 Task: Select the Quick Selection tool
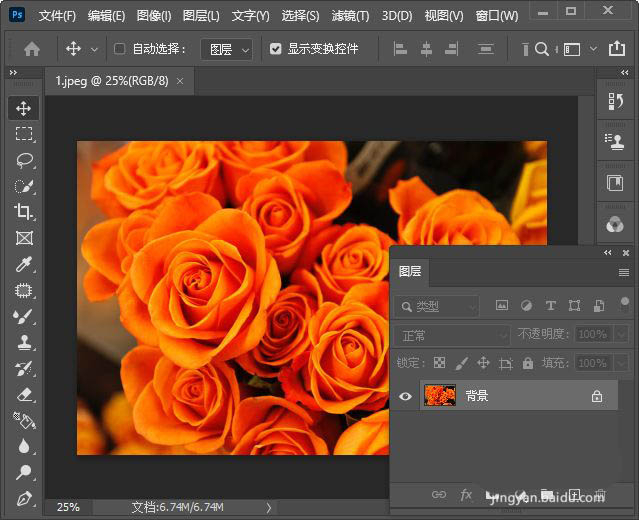(x=24, y=186)
